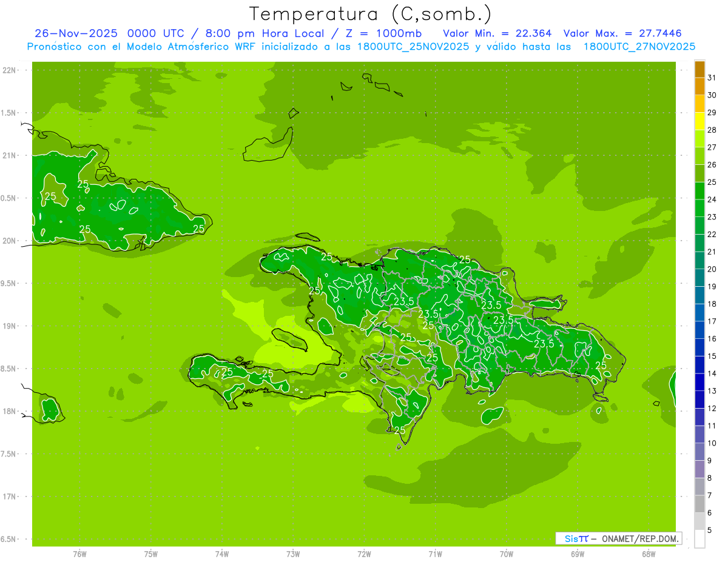Click the legend value label '31'

(712, 78)
